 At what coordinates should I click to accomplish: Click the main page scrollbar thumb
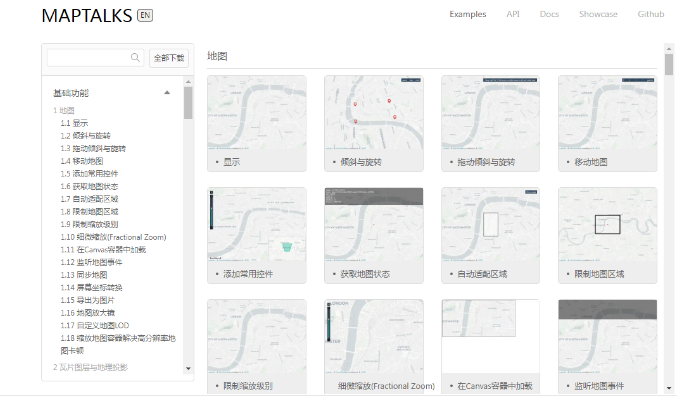click(669, 64)
